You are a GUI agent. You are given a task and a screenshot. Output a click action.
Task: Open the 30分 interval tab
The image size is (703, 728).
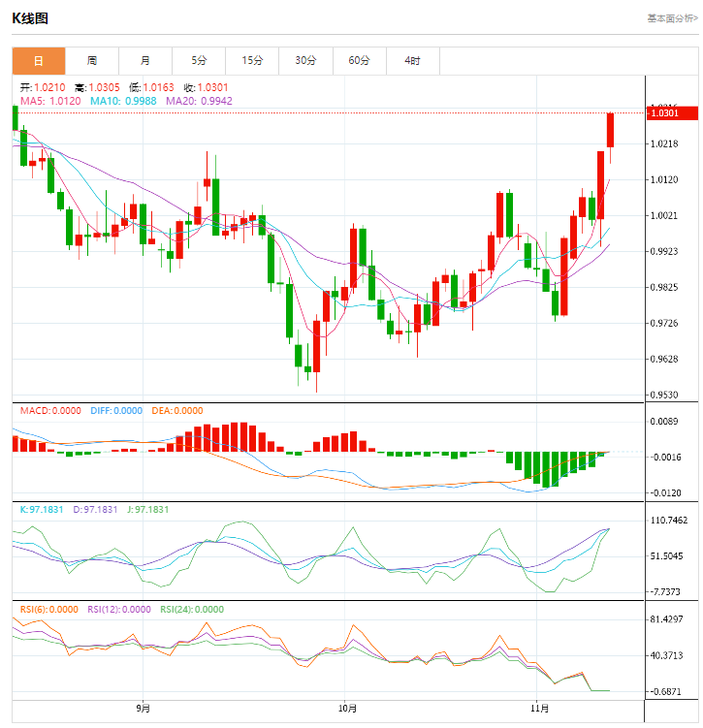coord(306,61)
